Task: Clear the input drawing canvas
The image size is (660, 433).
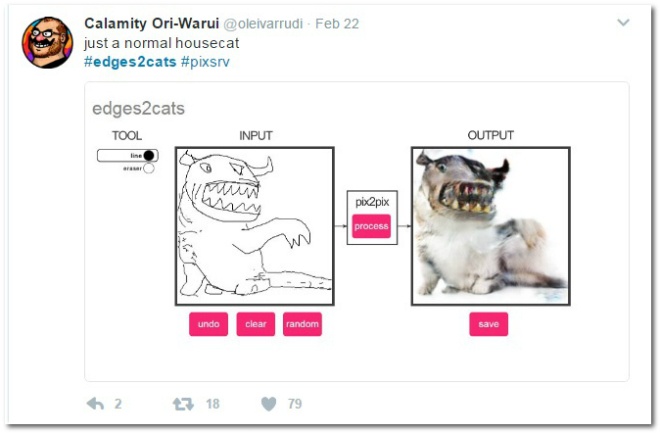Action: (255, 324)
